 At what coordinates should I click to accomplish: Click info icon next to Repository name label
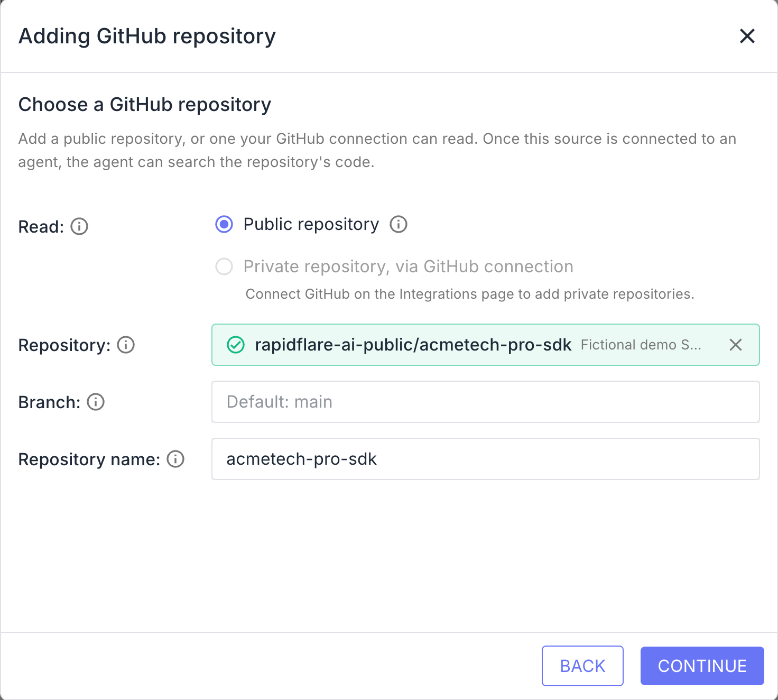pos(175,459)
